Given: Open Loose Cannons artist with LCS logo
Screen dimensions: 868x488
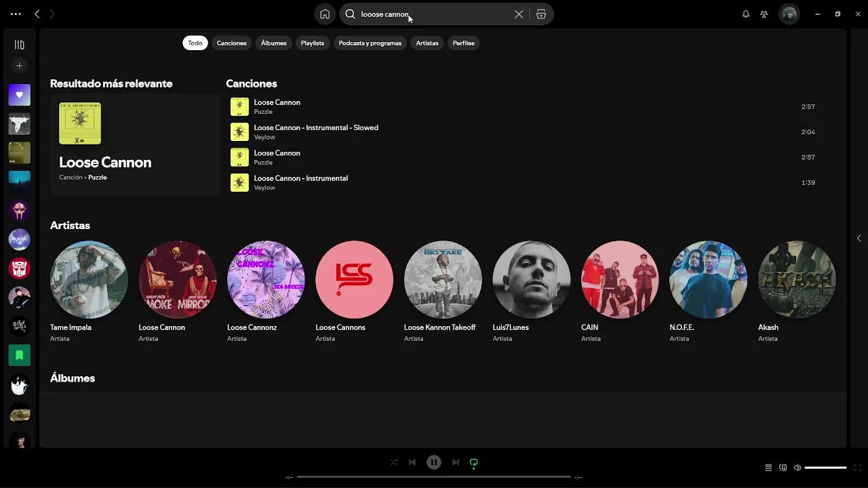Looking at the screenshot, I should [x=354, y=290].
